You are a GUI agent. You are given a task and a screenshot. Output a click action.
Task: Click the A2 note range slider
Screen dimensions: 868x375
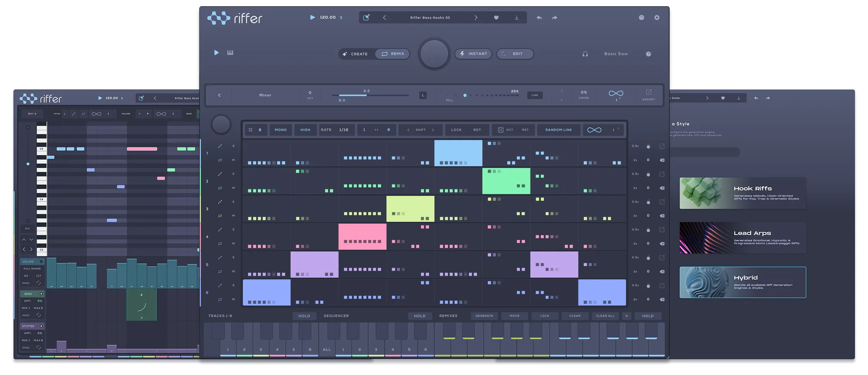[x=370, y=95]
